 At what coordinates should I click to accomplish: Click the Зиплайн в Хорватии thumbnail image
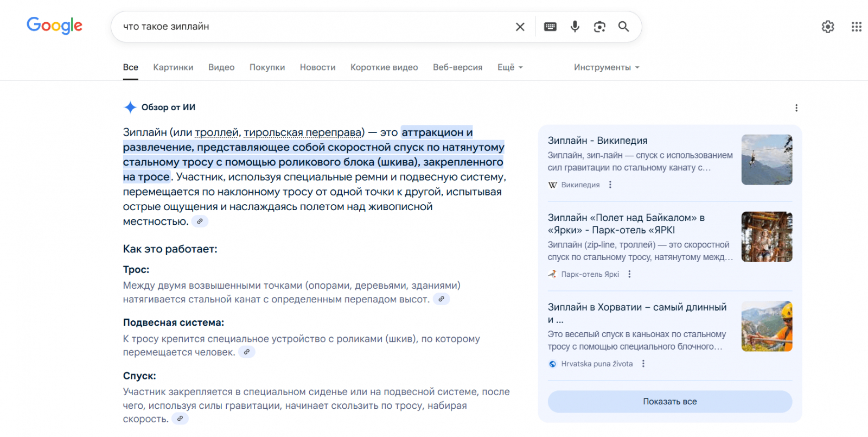point(767,326)
